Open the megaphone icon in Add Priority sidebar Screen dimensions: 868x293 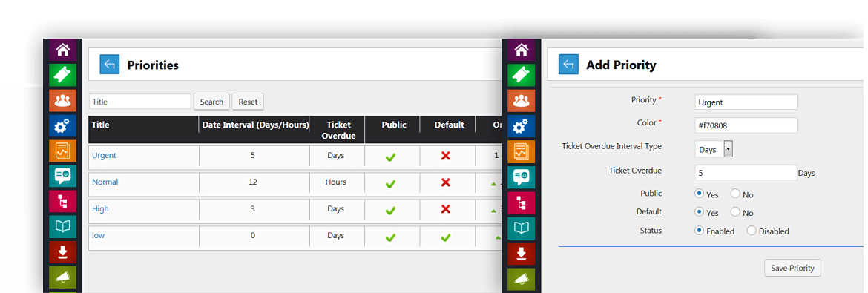click(x=522, y=278)
